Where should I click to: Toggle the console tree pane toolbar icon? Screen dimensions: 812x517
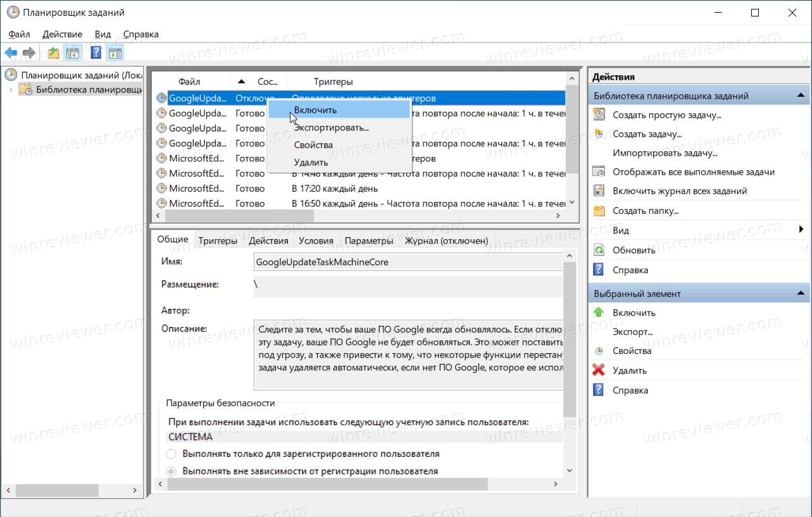[x=73, y=53]
